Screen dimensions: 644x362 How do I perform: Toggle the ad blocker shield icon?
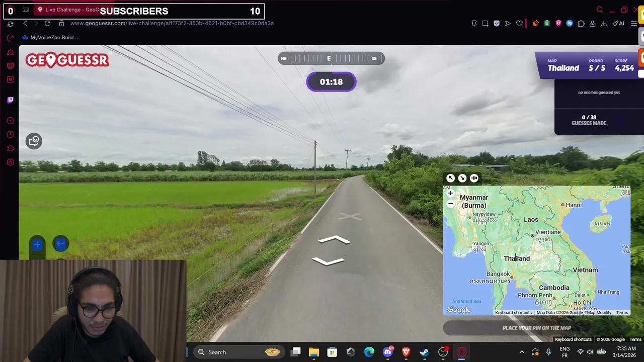pyautogui.click(x=497, y=23)
